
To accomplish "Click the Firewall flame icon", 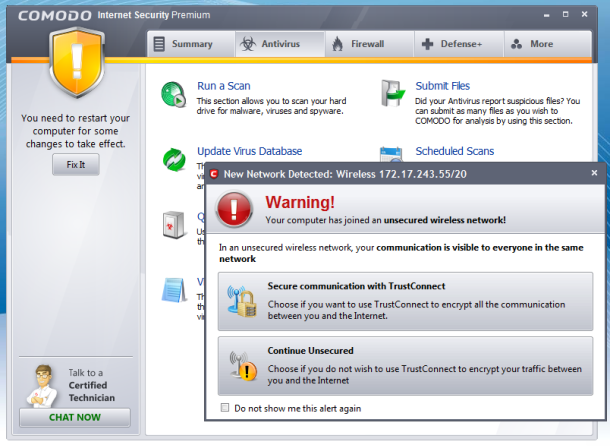I will pos(338,44).
